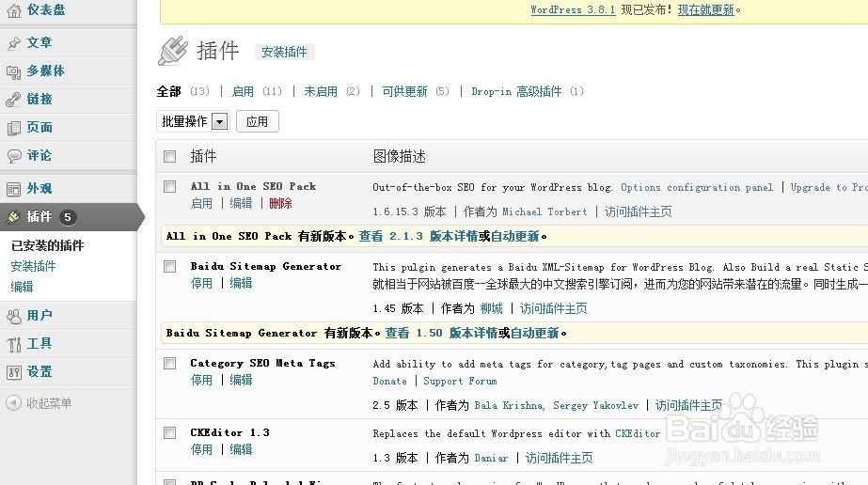The width and height of the screenshot is (868, 485).
Task: Open the 页面 pages menu
Action: [39, 127]
